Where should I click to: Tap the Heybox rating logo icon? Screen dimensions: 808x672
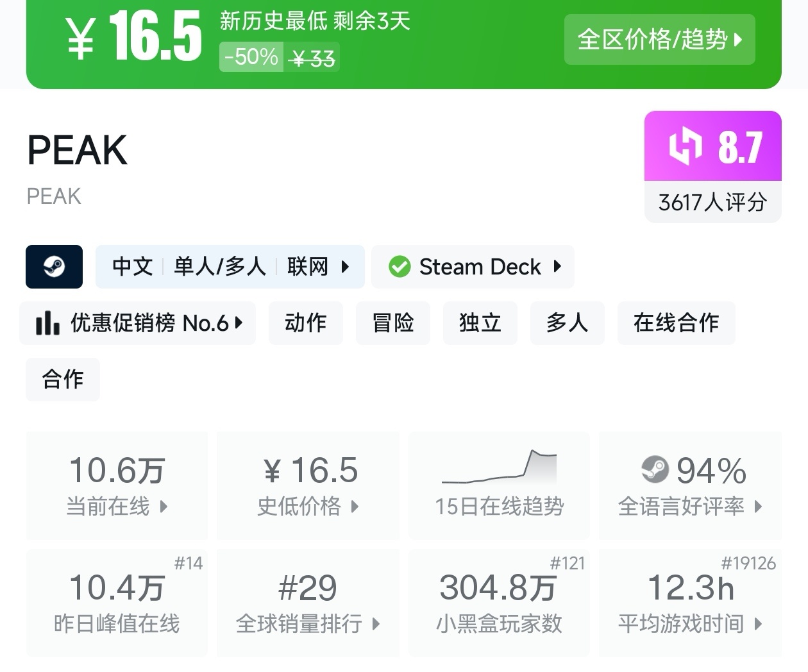point(685,147)
